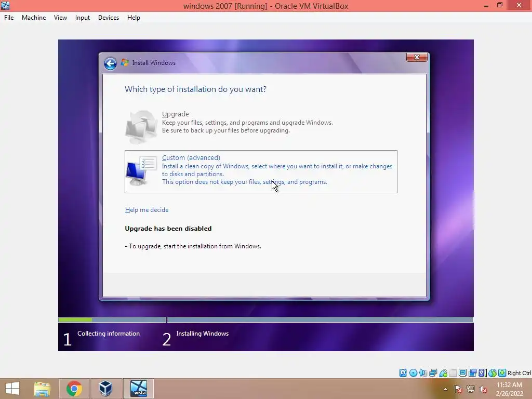
Task: Click the blue back arrow in Install Windows
Action: (110, 63)
